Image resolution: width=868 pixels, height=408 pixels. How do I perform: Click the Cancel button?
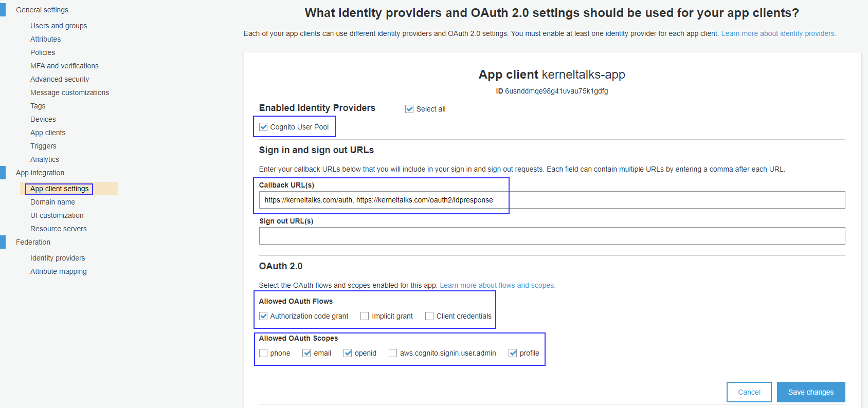(749, 392)
